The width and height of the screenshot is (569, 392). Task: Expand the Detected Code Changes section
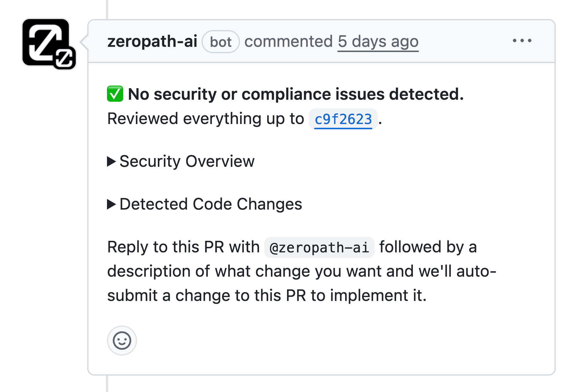pyautogui.click(x=211, y=204)
